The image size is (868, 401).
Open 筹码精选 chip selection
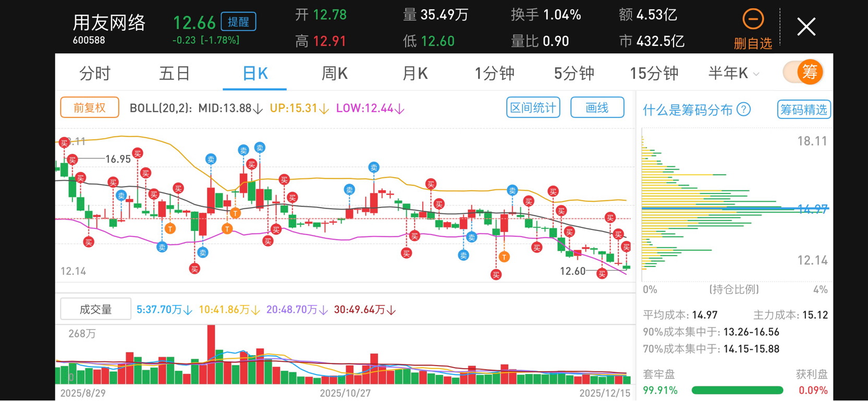804,110
